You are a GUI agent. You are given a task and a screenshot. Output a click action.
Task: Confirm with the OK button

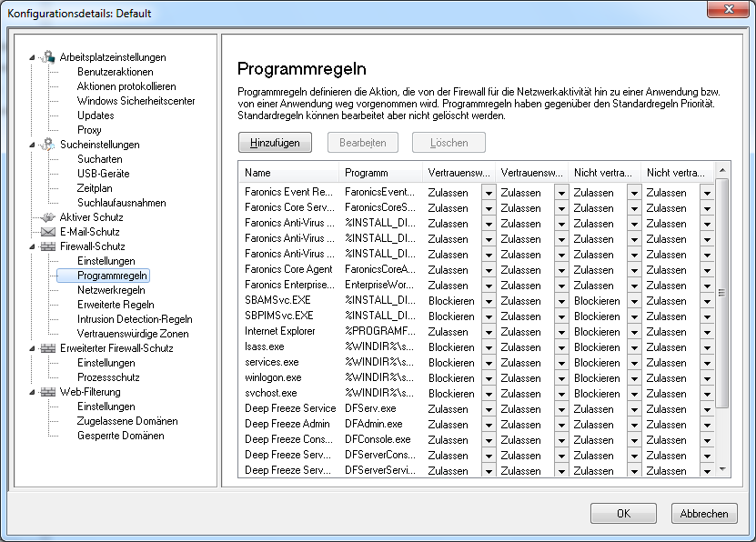coord(623,514)
